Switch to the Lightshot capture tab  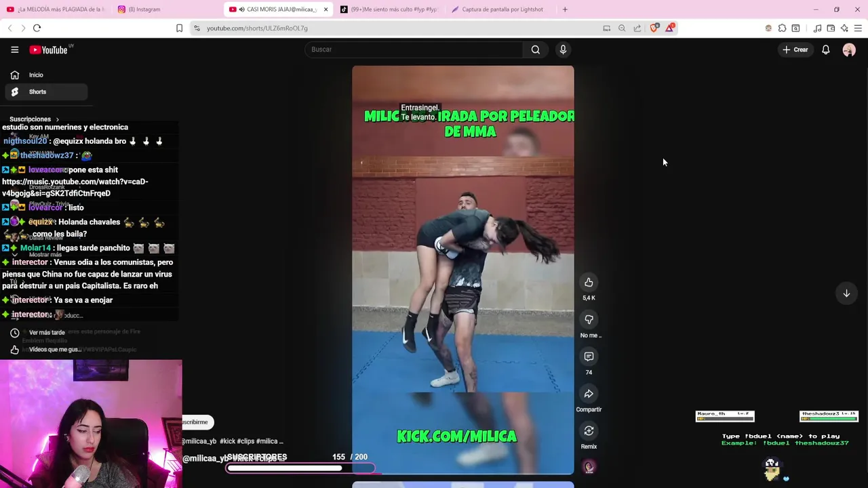pos(502,9)
